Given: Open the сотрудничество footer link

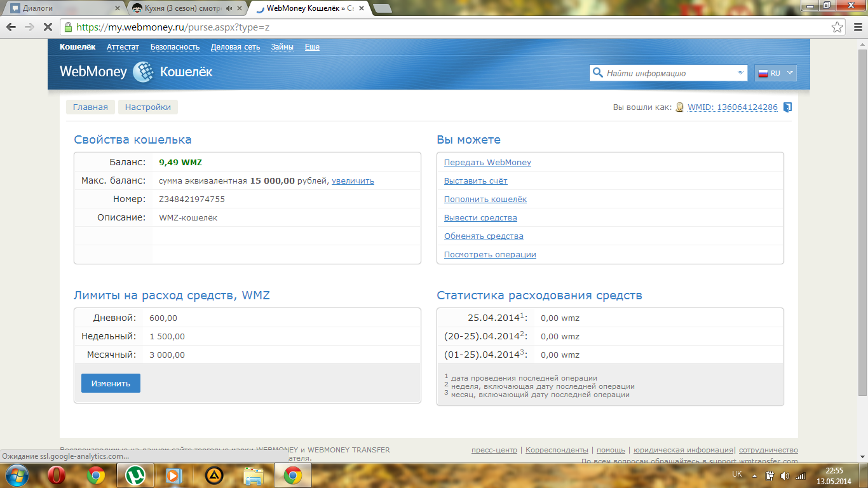Looking at the screenshot, I should click(768, 450).
